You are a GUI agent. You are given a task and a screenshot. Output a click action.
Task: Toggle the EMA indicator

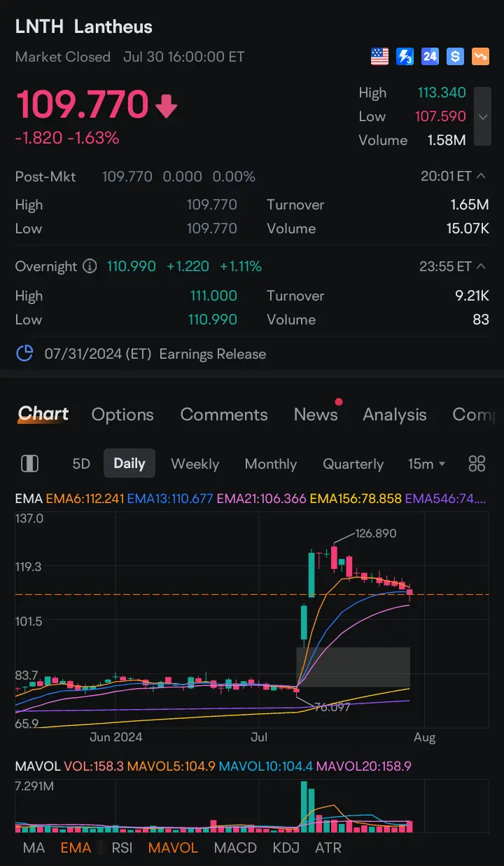click(x=76, y=848)
